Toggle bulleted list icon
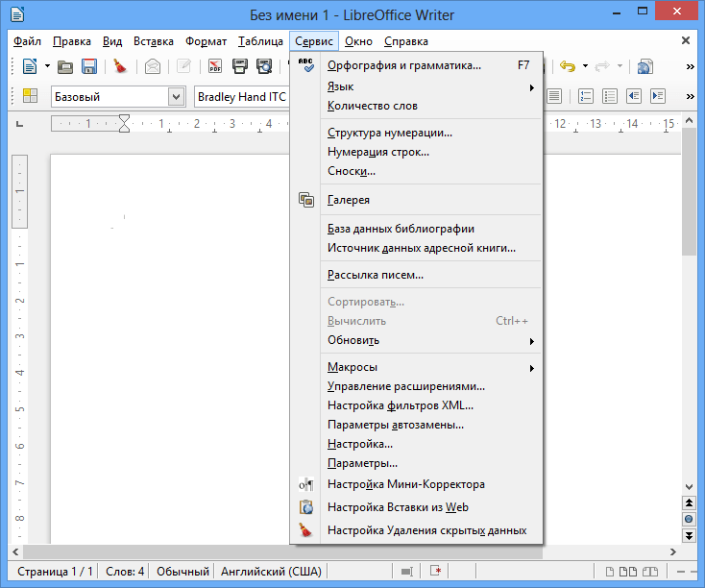The height and width of the screenshot is (588, 705). (610, 96)
